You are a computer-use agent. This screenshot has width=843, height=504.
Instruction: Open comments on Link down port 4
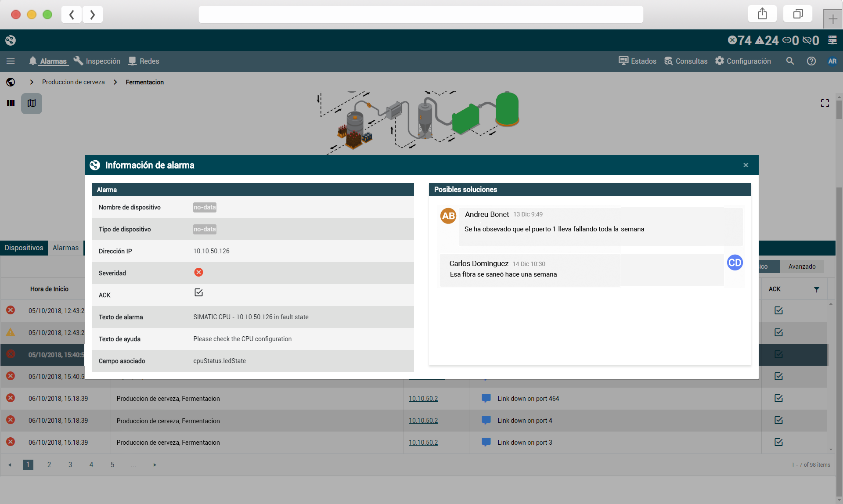[486, 420]
